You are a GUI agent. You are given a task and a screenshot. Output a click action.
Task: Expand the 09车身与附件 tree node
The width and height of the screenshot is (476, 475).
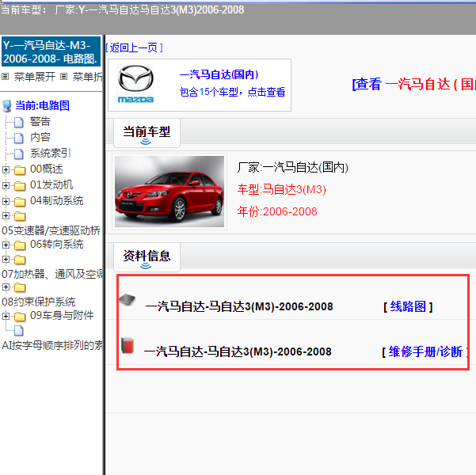[6, 316]
